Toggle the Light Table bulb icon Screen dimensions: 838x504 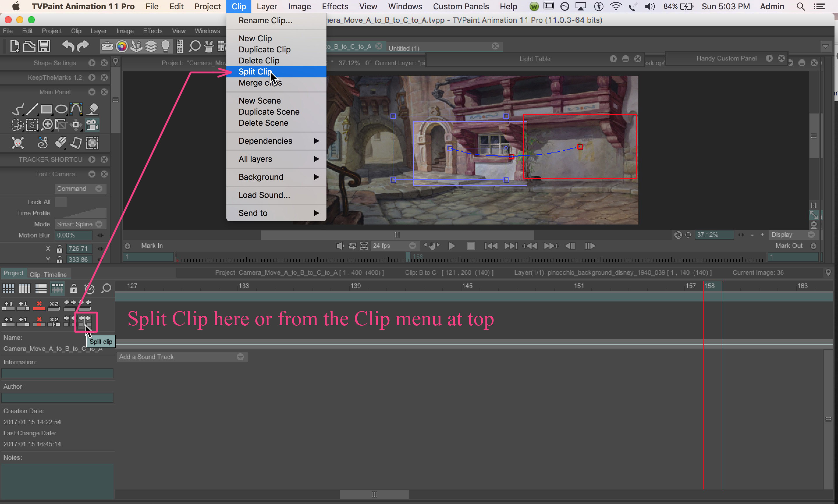[166, 46]
